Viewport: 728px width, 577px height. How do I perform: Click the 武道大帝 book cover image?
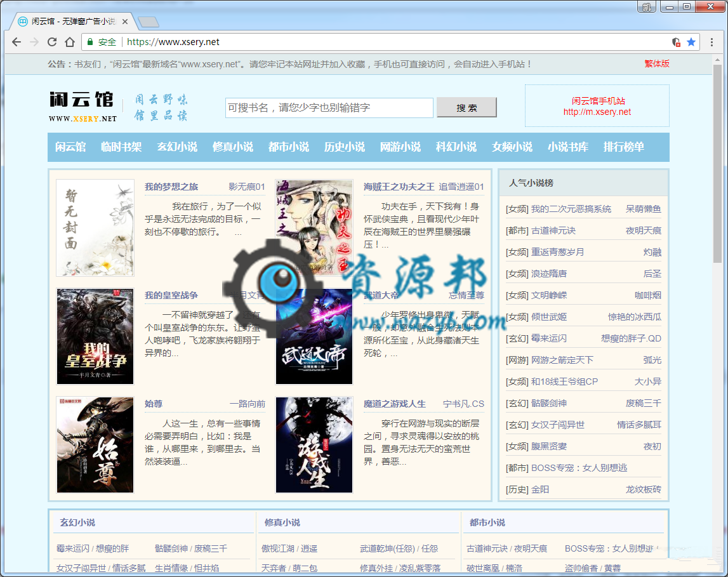pos(314,336)
